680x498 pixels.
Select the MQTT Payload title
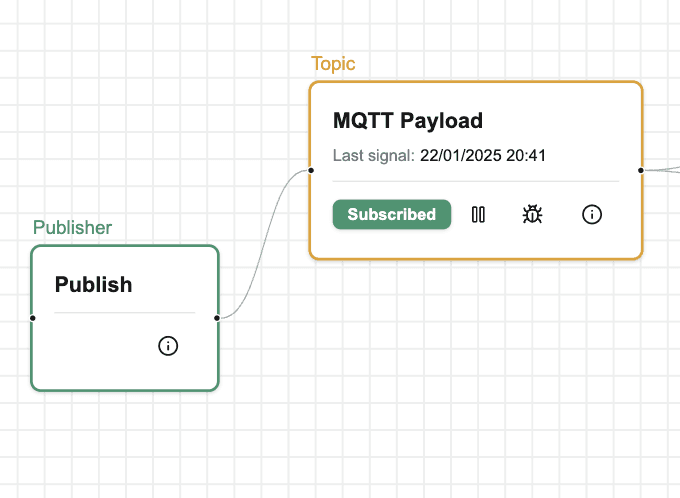coord(408,121)
